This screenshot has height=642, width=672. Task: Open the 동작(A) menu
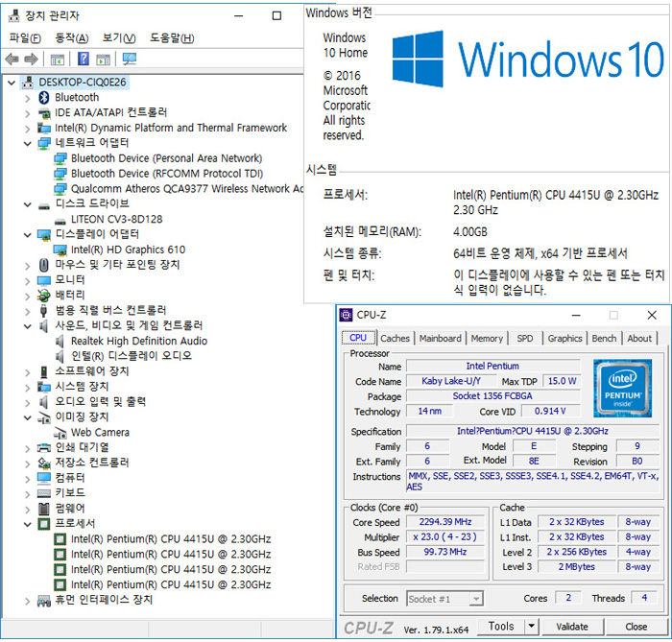coord(72,38)
